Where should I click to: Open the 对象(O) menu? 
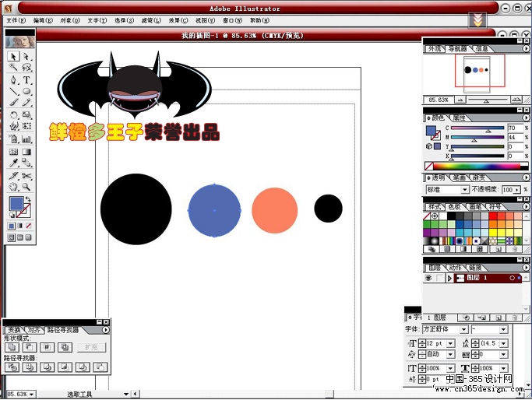(x=70, y=20)
